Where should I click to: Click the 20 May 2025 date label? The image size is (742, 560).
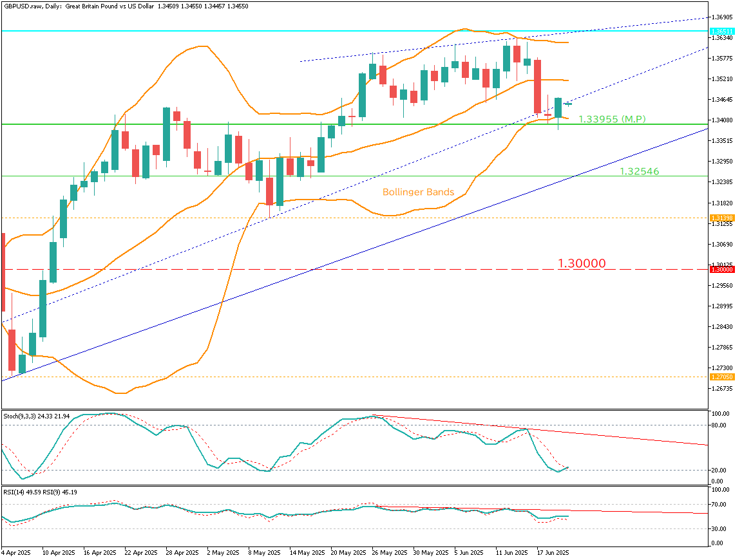point(347,552)
